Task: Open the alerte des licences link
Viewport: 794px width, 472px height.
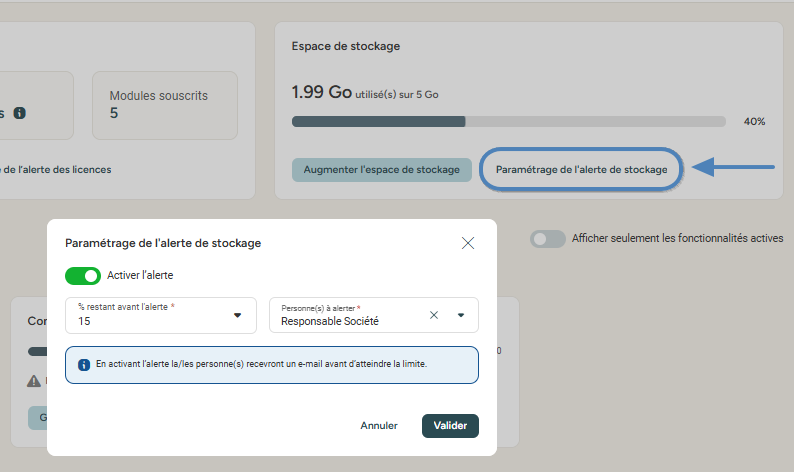Action: point(58,169)
